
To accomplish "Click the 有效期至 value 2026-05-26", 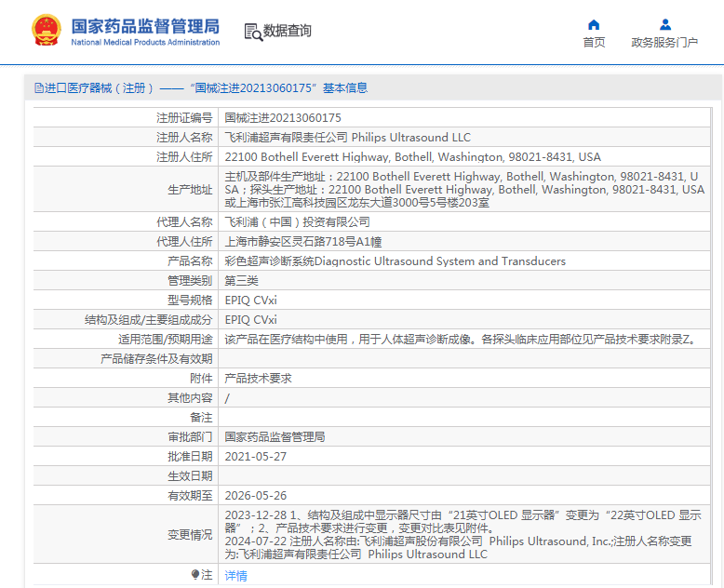I will (x=255, y=496).
